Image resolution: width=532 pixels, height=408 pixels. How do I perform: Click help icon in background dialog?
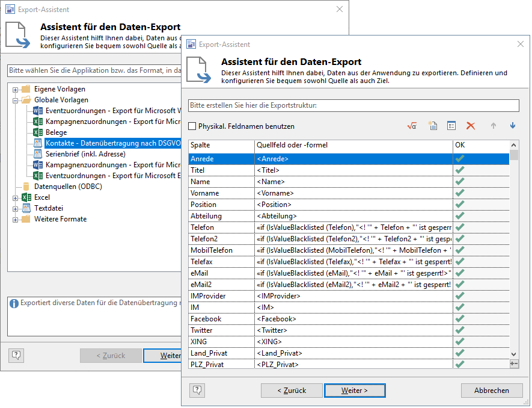click(x=16, y=355)
